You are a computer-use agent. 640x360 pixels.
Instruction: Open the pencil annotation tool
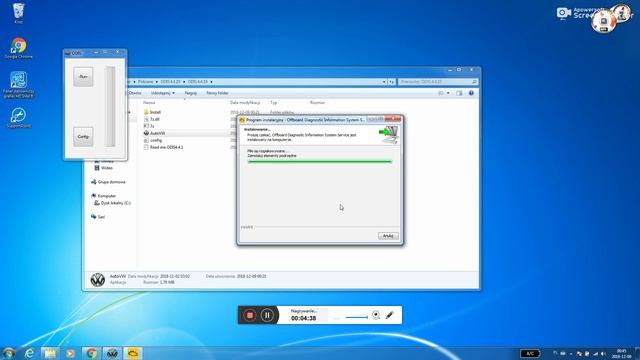389,315
